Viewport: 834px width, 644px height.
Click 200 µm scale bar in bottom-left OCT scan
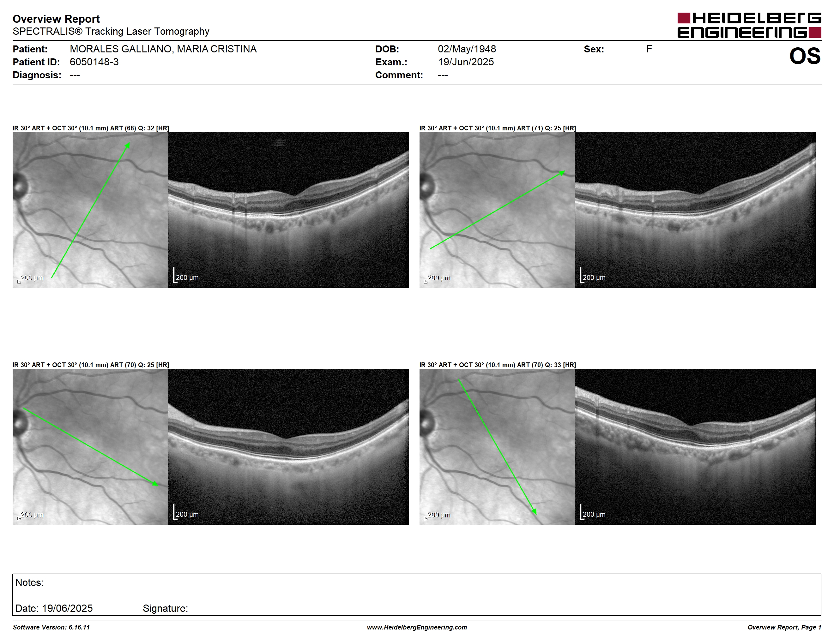186,512
